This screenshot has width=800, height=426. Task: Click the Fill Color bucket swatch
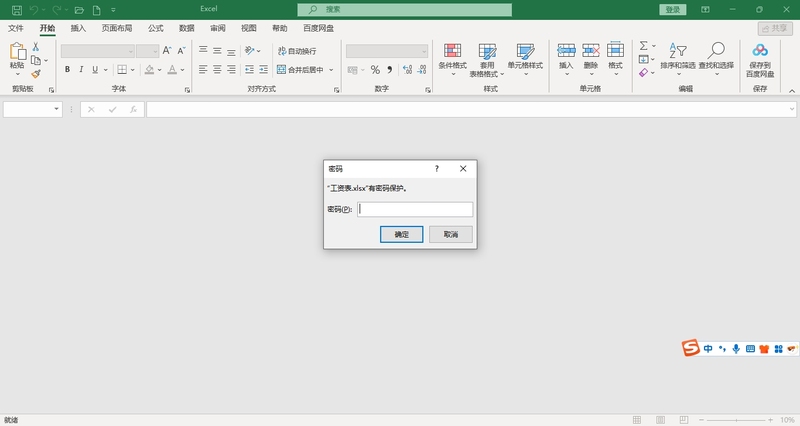click(x=149, y=69)
